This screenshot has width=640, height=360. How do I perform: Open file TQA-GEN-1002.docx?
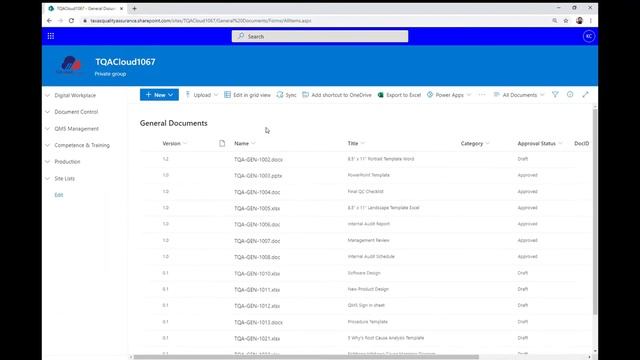click(x=258, y=160)
